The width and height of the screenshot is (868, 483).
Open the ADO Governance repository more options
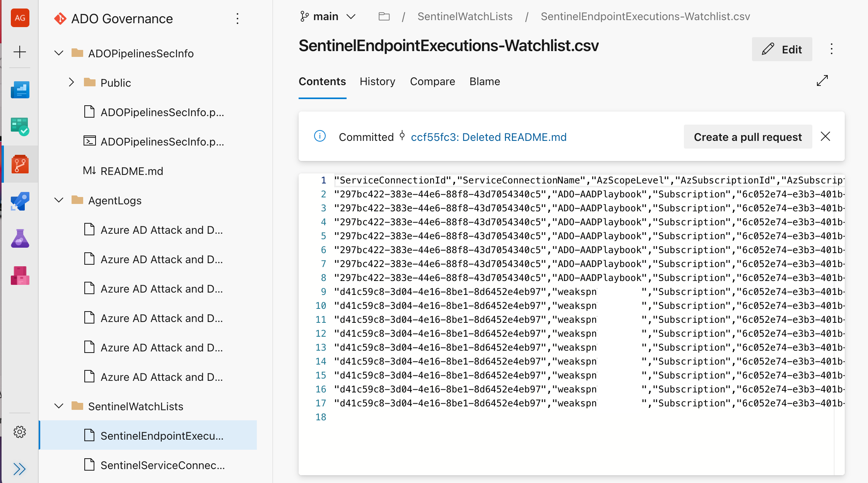pos(238,19)
